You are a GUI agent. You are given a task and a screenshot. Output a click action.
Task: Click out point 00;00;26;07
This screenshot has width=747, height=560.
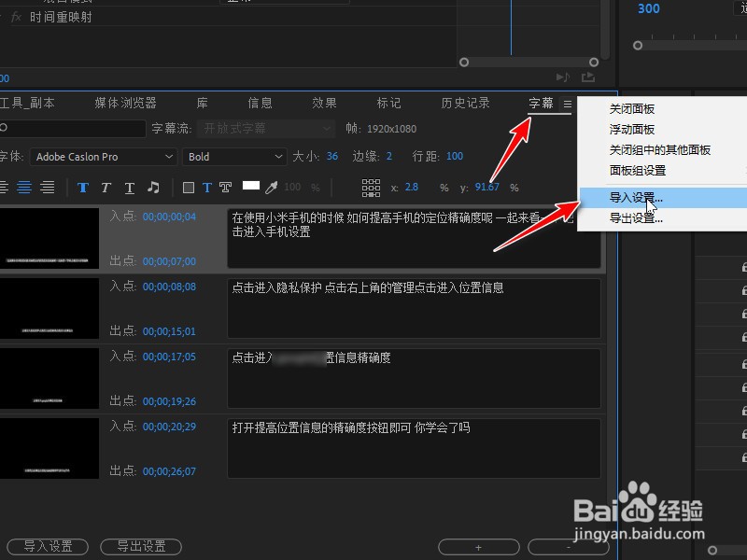(x=169, y=471)
